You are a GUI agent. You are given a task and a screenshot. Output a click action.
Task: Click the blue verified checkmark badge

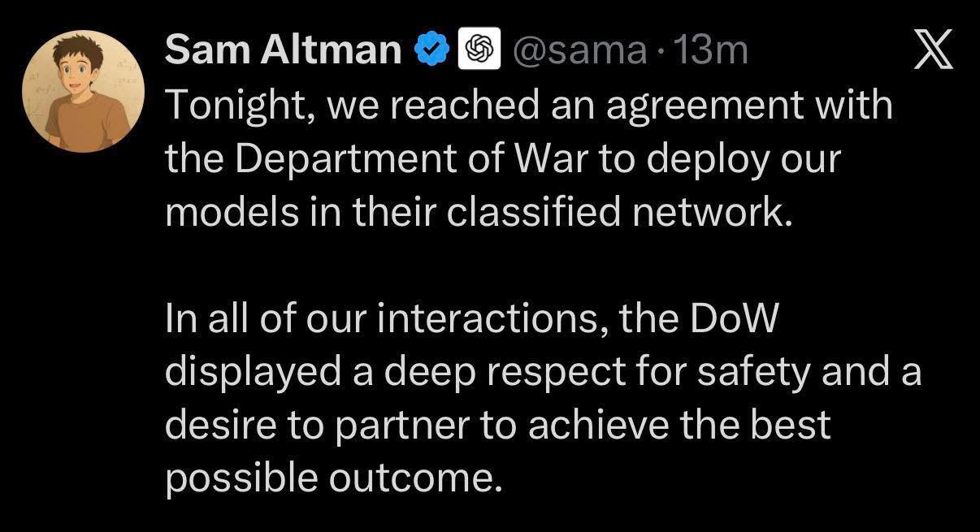point(433,50)
